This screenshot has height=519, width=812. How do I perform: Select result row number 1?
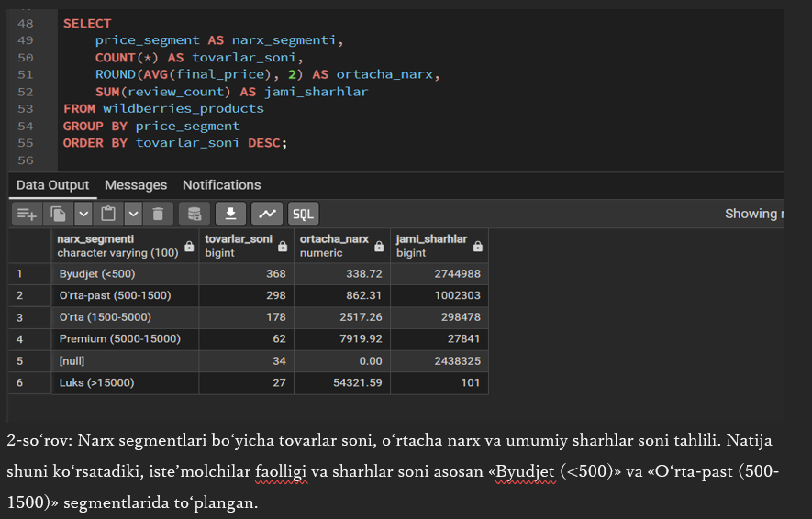pyautogui.click(x=30, y=274)
